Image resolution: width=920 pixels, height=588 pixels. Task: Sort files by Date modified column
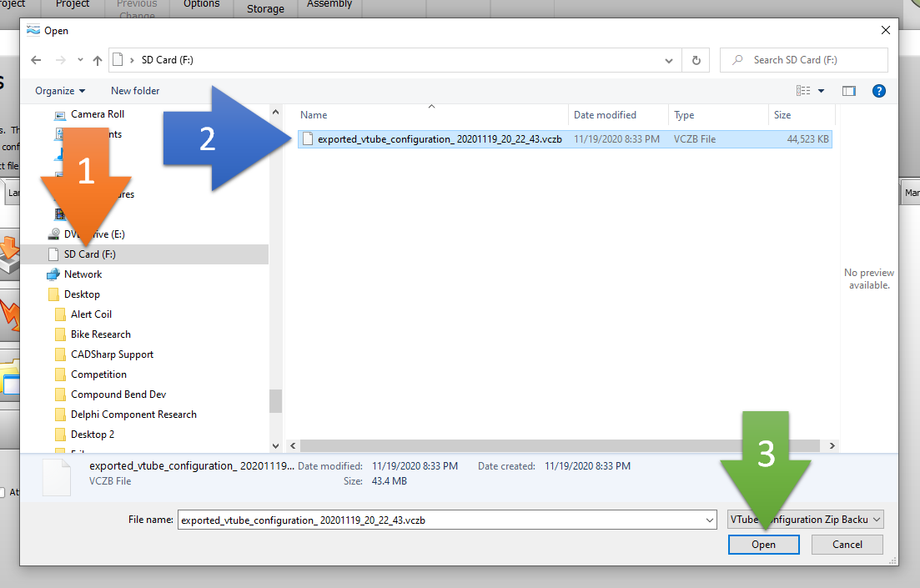pos(605,115)
